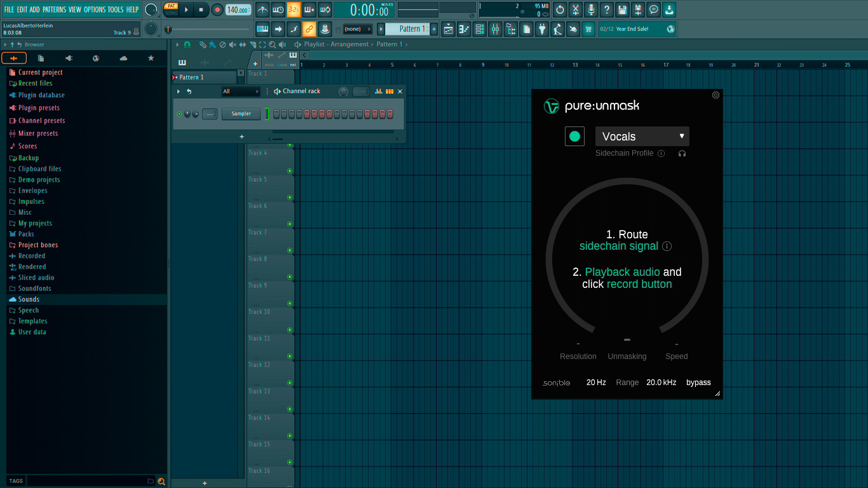Toggle Track 12 green mute light

click(x=290, y=383)
